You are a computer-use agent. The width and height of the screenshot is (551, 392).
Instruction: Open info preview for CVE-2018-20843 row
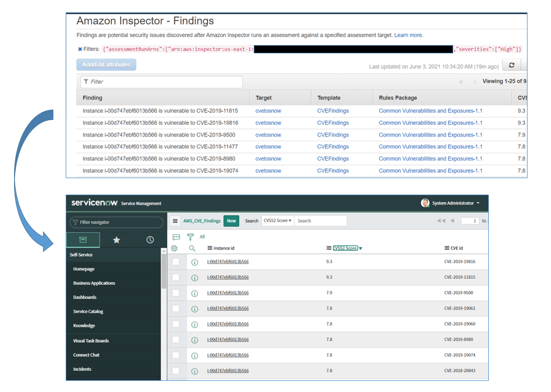[x=195, y=371]
